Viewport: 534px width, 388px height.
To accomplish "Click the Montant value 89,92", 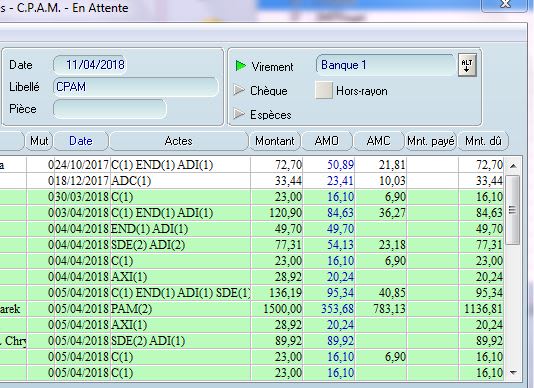I will tap(288, 341).
